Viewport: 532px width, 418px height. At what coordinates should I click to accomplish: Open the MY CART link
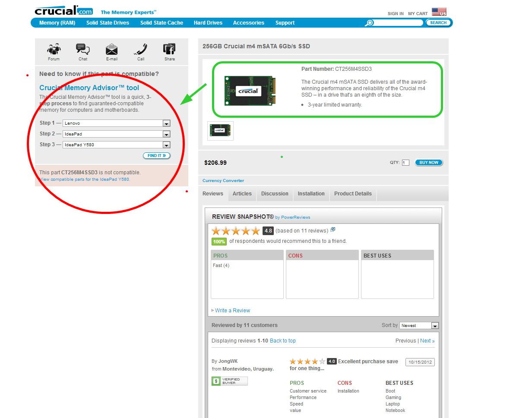click(418, 14)
